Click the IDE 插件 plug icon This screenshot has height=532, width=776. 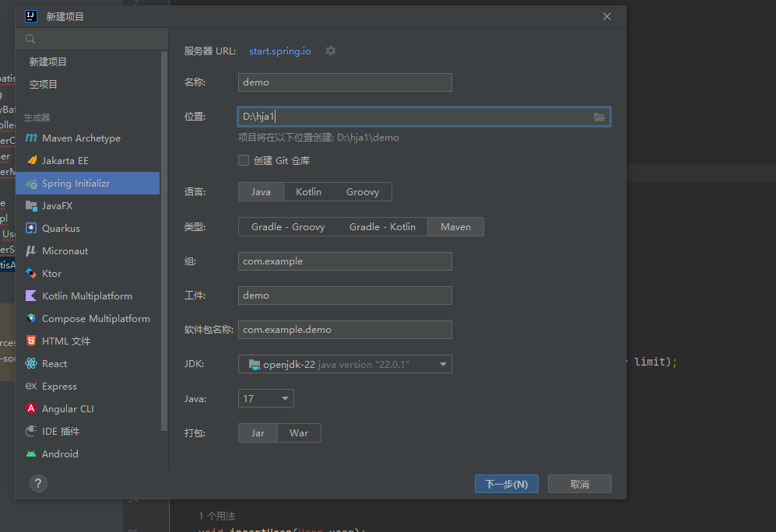31,431
